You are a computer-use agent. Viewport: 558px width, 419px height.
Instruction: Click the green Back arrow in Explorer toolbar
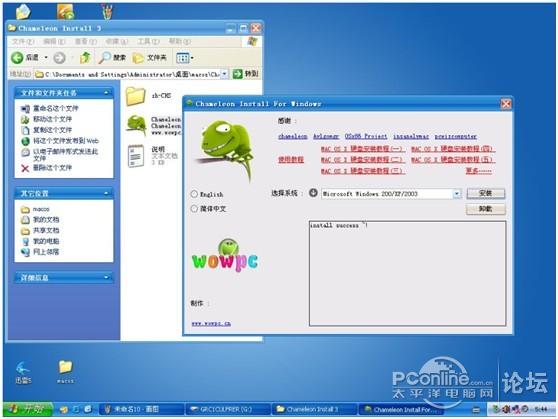click(17, 58)
